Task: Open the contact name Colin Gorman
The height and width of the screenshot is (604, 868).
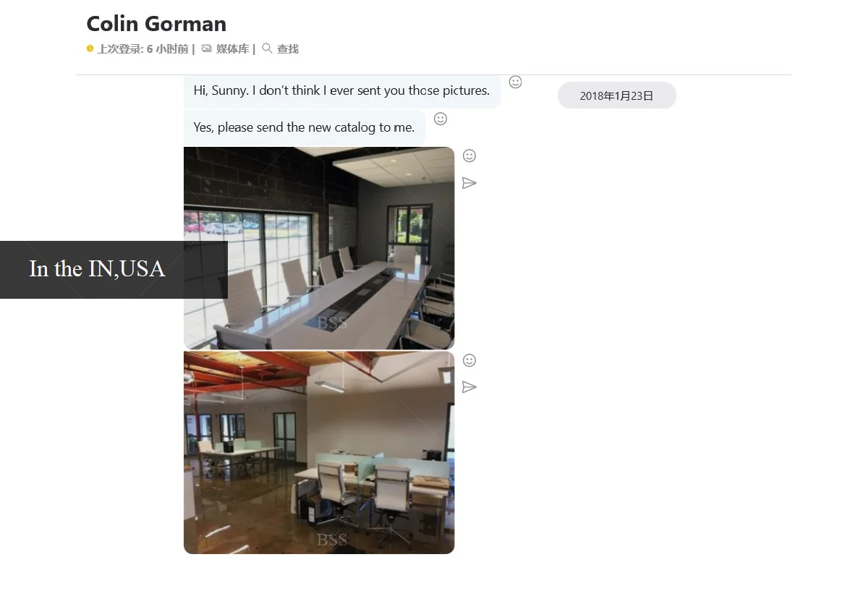Action: (x=156, y=24)
